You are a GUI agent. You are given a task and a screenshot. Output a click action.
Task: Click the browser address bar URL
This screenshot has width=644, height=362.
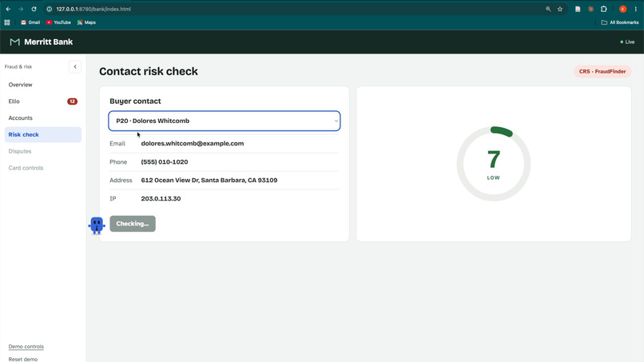click(93, 9)
